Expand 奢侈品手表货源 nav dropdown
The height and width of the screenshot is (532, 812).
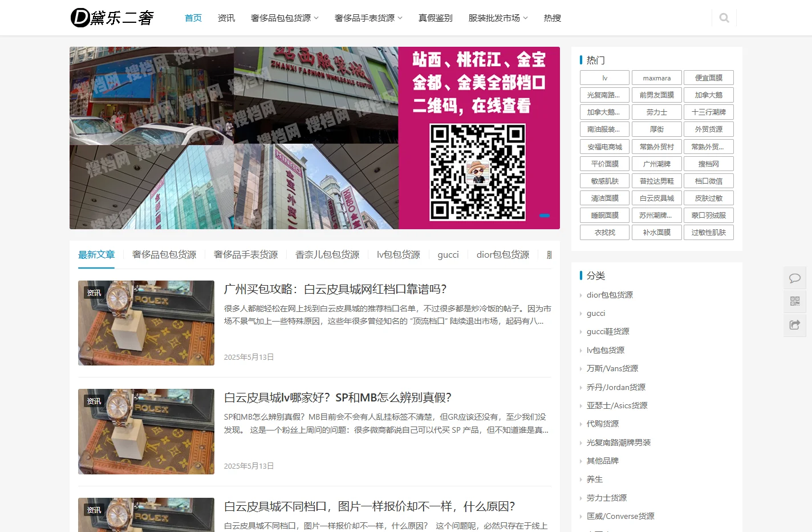[368, 18]
